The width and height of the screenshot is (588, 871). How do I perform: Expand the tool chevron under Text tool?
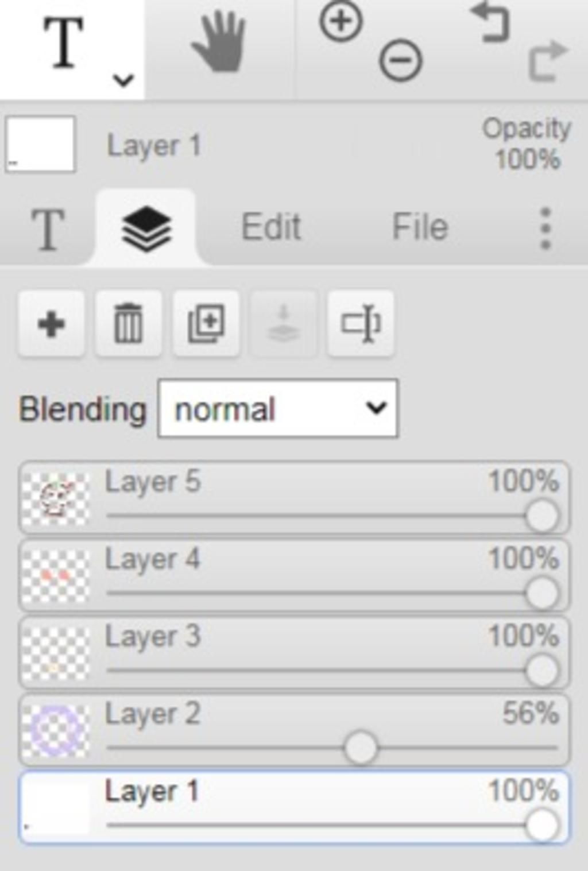pyautogui.click(x=123, y=80)
